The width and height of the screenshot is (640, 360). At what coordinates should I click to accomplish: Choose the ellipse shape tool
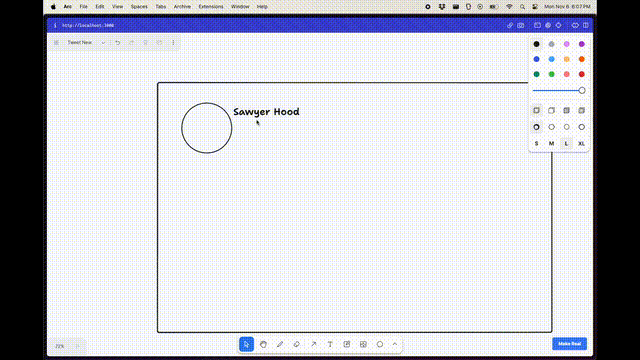tap(380, 344)
